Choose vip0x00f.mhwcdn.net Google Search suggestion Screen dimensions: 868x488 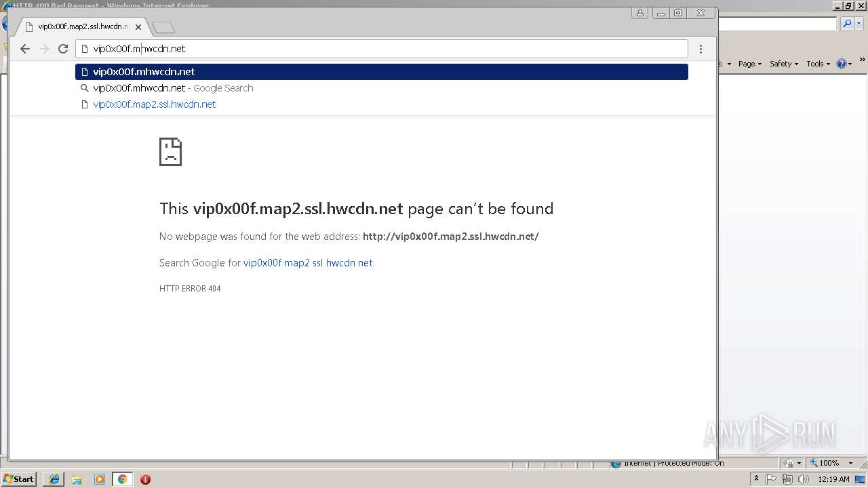(382, 88)
